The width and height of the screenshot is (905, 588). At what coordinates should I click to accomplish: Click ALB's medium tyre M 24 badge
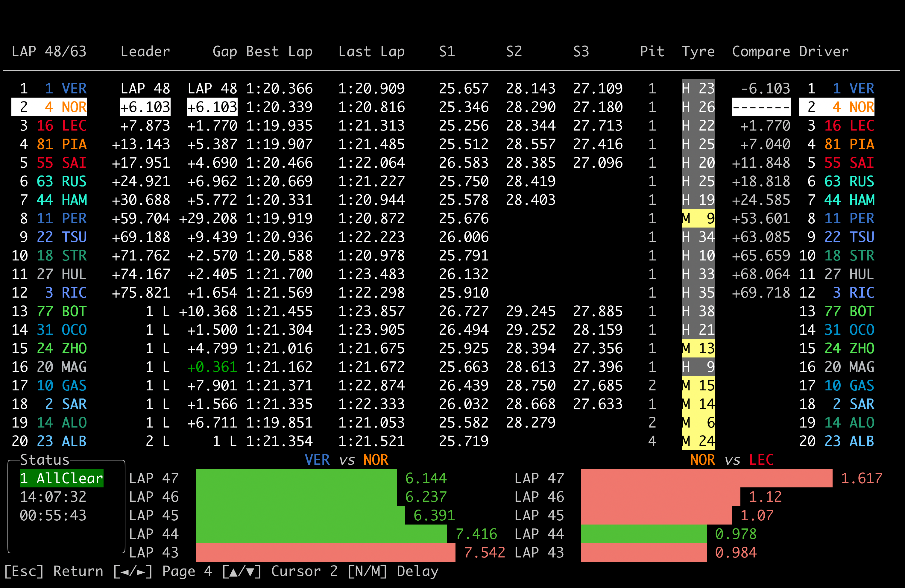(x=698, y=441)
